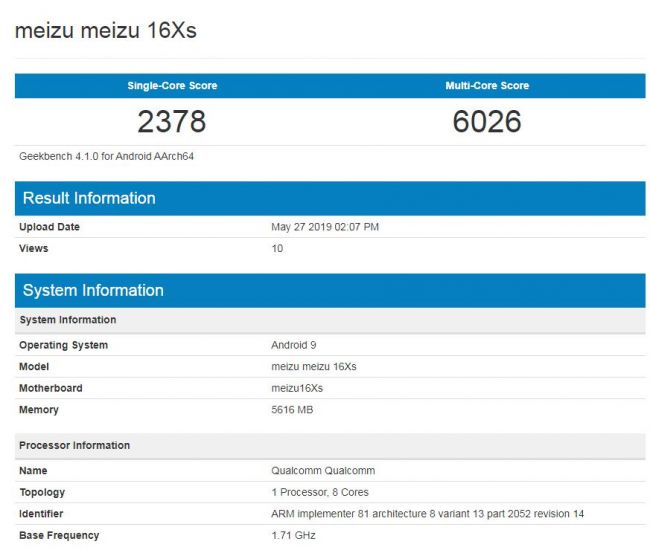The image size is (650, 553).
Task: Select the Single-Core Score header
Action: pos(172,86)
